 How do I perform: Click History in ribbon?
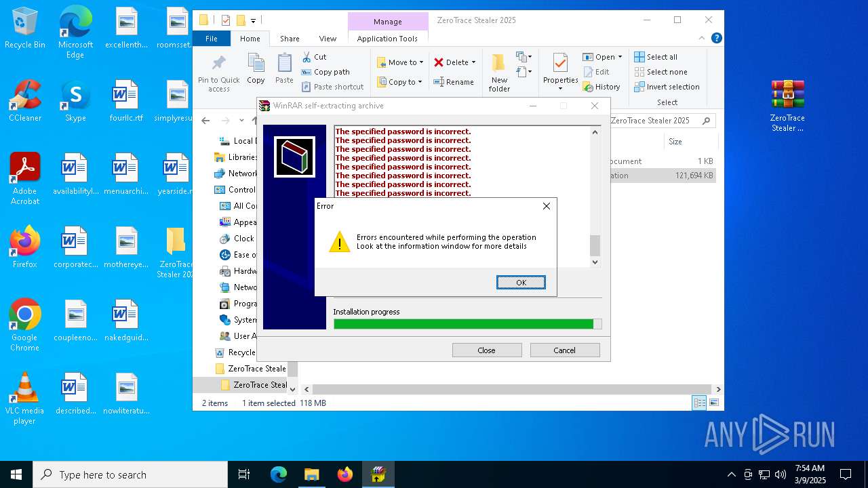point(601,87)
